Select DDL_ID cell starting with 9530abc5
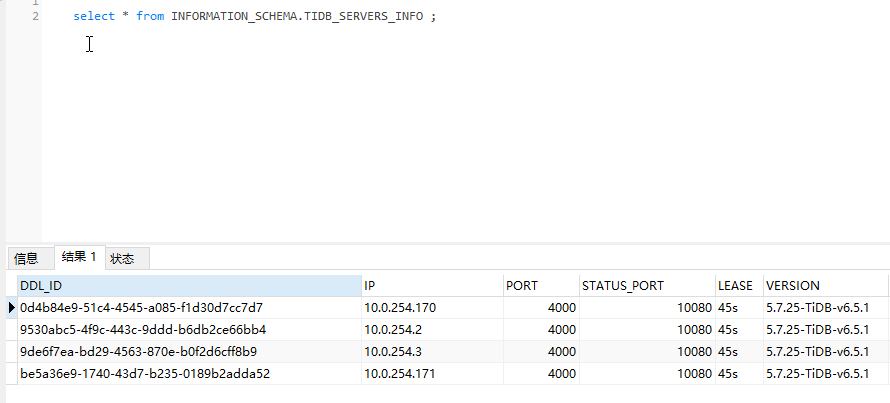This screenshot has width=890, height=403. (143, 330)
